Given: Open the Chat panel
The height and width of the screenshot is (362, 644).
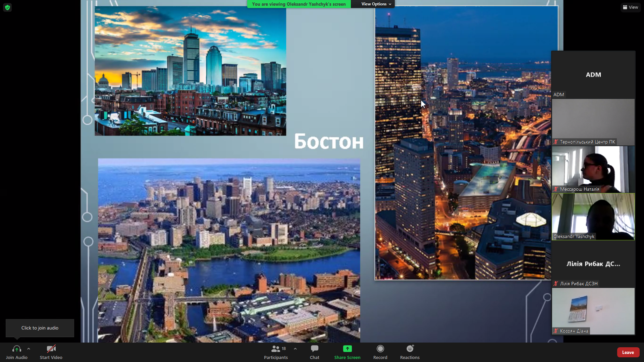Looking at the screenshot, I should tap(315, 352).
